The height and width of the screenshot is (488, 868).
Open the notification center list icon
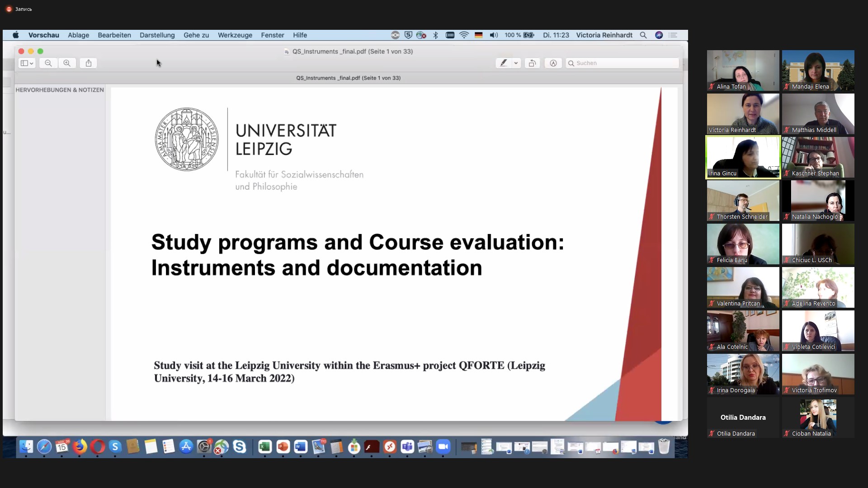(x=673, y=35)
